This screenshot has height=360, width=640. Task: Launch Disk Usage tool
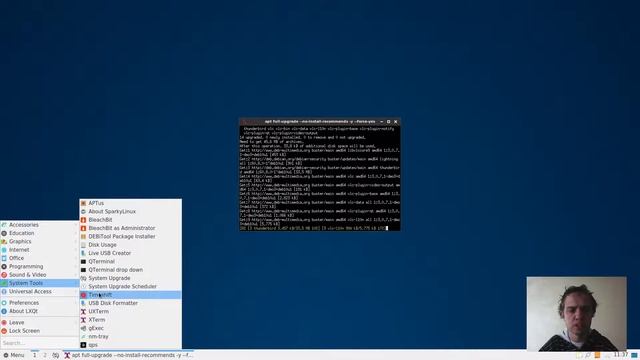tap(131, 245)
